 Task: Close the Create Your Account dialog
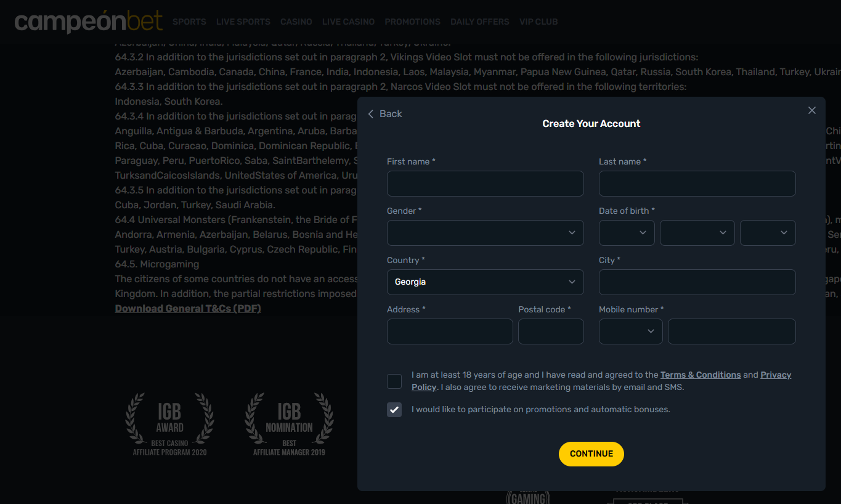pyautogui.click(x=811, y=110)
